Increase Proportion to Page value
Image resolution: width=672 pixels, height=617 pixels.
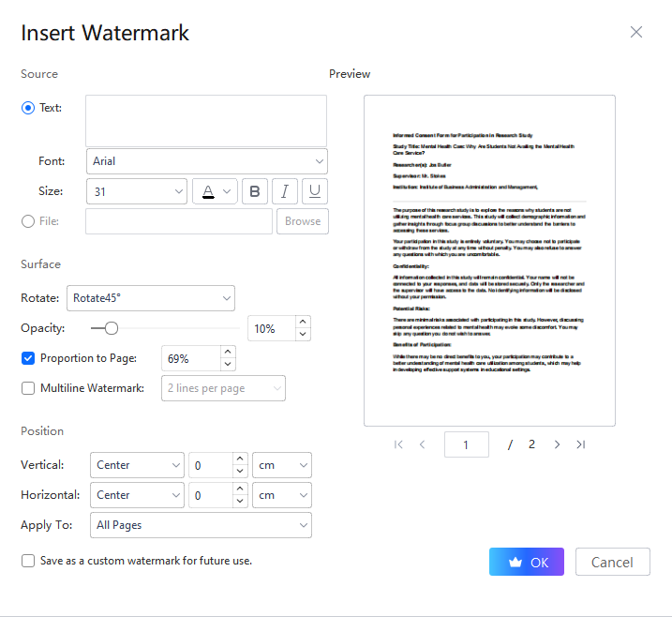(x=228, y=352)
